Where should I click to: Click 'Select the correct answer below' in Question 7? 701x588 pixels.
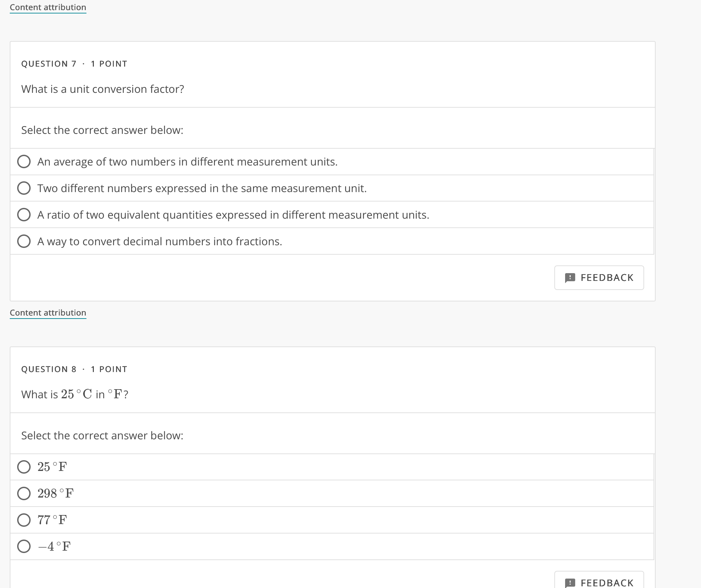pos(102,130)
